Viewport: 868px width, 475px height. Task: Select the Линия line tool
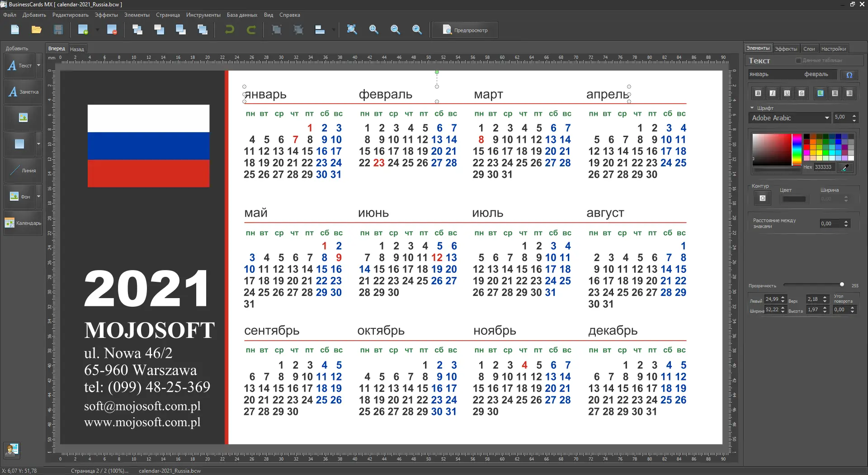point(23,171)
